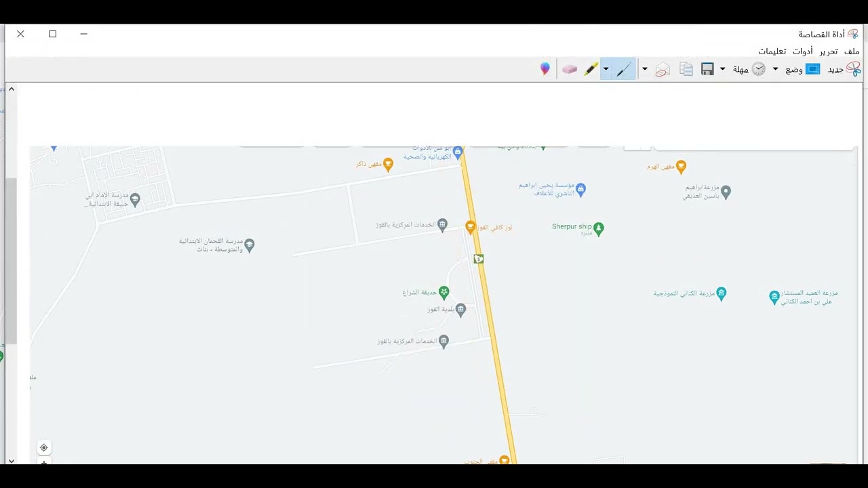
Task: Copy the snip with the copy icon
Action: click(686, 69)
